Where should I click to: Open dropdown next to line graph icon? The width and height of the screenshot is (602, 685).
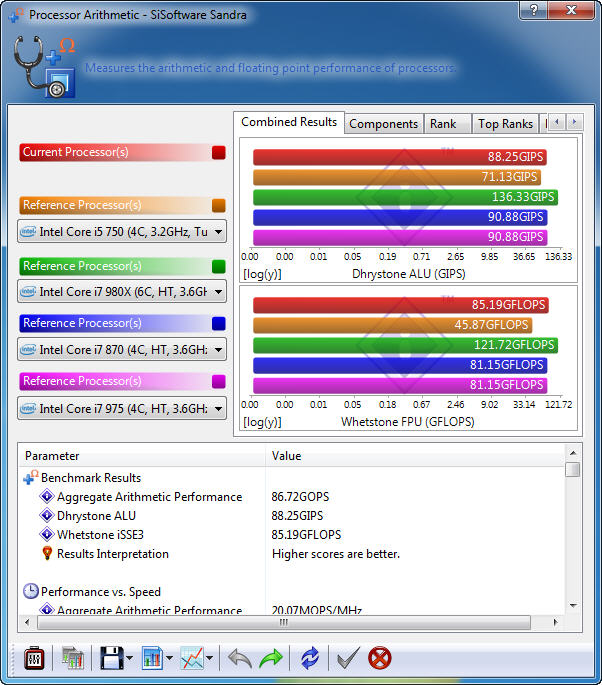click(x=209, y=658)
